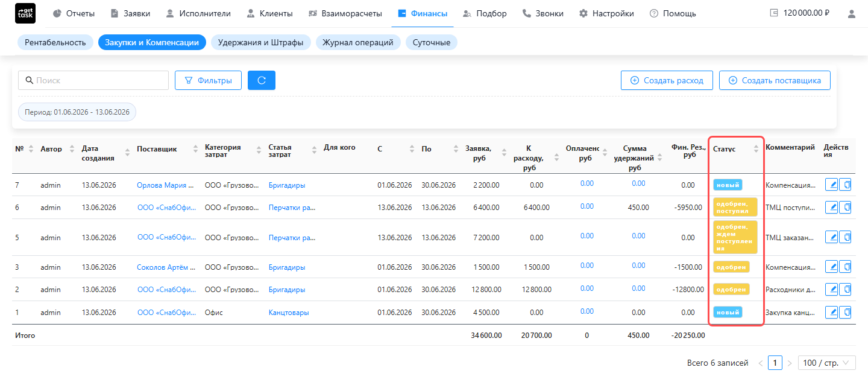Open Соколов Артём supplier link

coord(166,267)
